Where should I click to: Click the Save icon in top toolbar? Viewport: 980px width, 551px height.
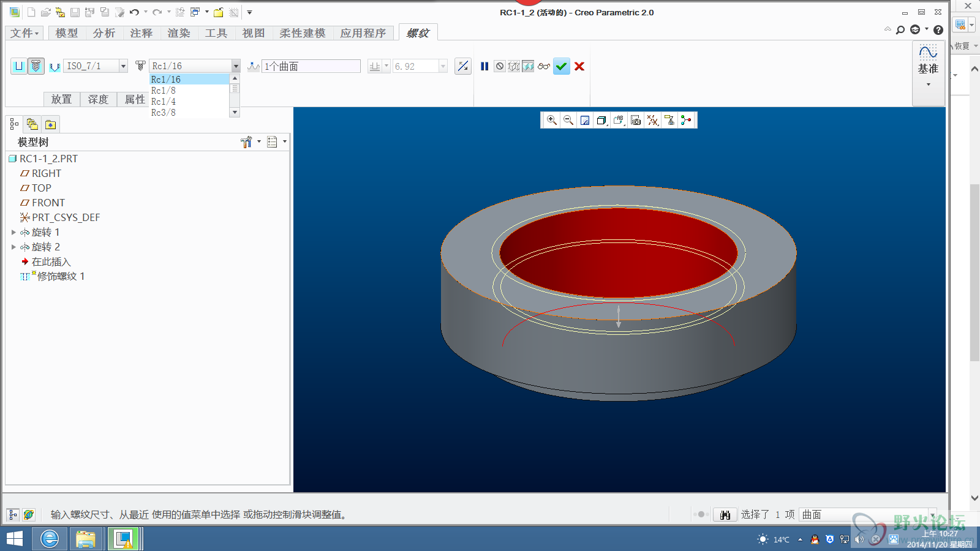(75, 12)
